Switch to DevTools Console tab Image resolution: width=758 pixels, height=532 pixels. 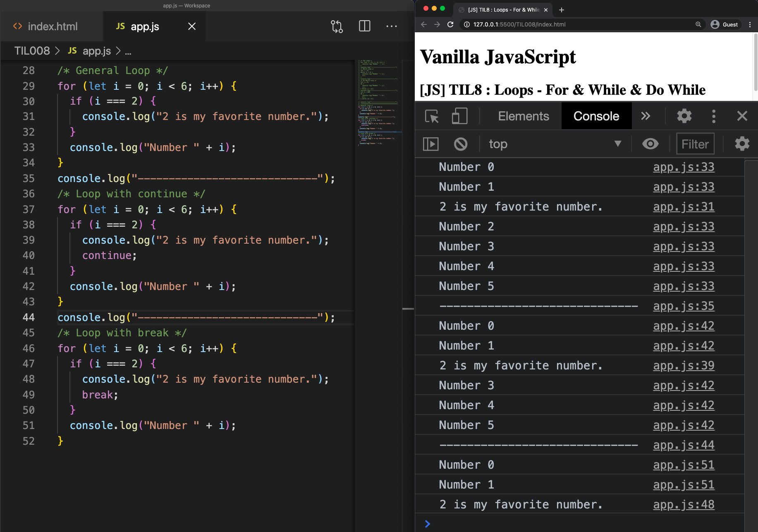coord(596,116)
